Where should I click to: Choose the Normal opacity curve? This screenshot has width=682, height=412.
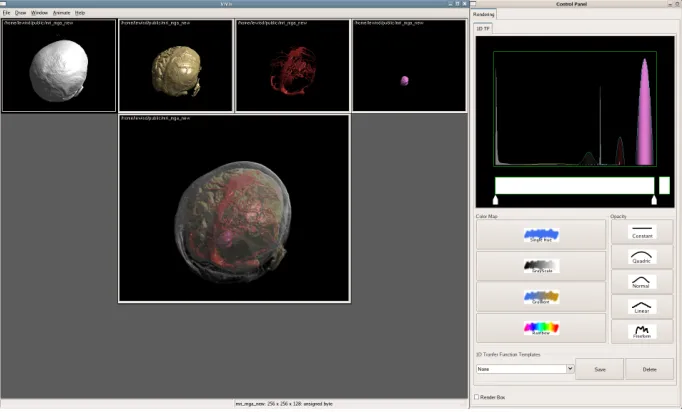642,282
